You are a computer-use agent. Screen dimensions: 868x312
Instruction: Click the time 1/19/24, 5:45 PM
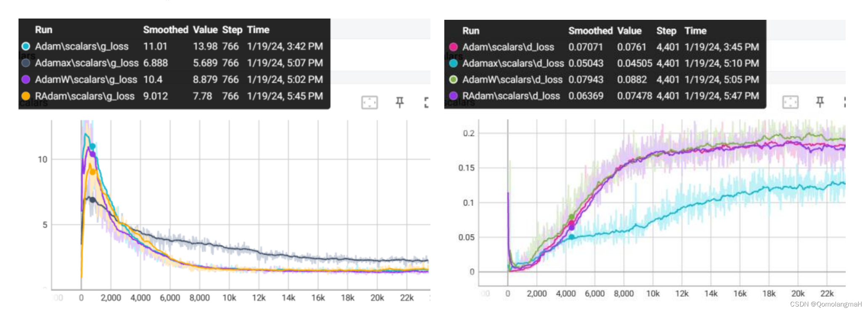click(285, 96)
